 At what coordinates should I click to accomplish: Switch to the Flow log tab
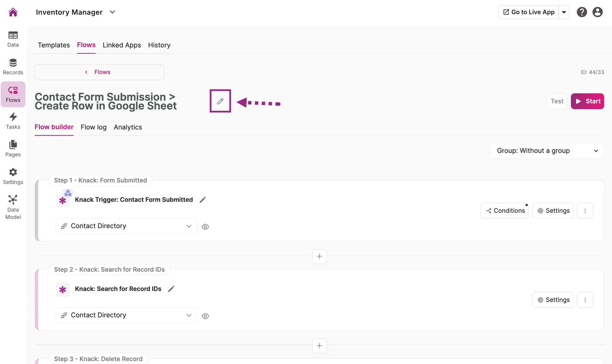93,127
